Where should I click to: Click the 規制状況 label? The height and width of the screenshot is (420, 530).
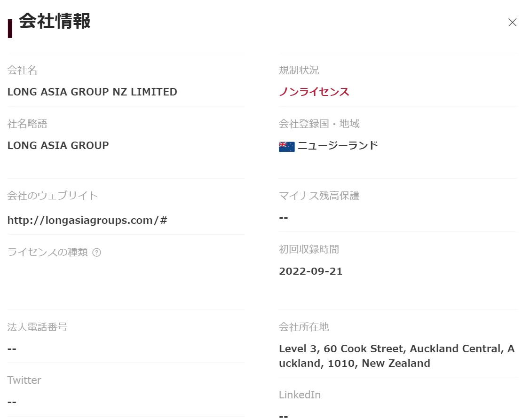[299, 70]
